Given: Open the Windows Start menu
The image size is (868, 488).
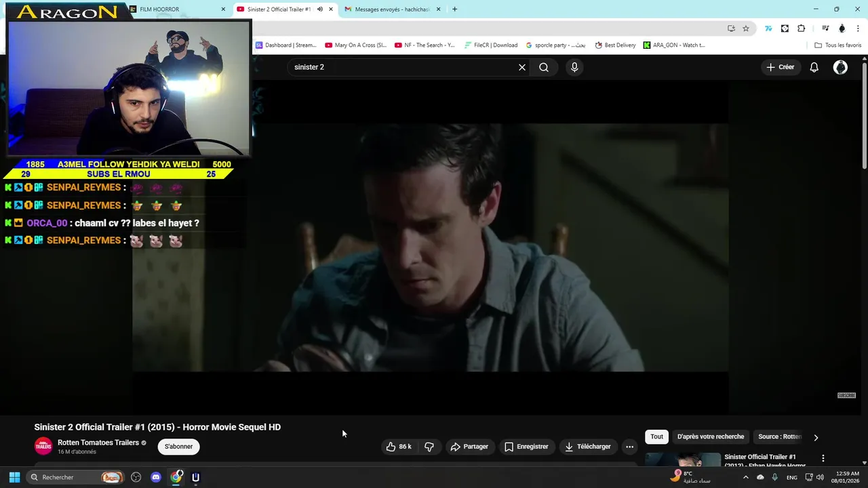Looking at the screenshot, I should (14, 477).
